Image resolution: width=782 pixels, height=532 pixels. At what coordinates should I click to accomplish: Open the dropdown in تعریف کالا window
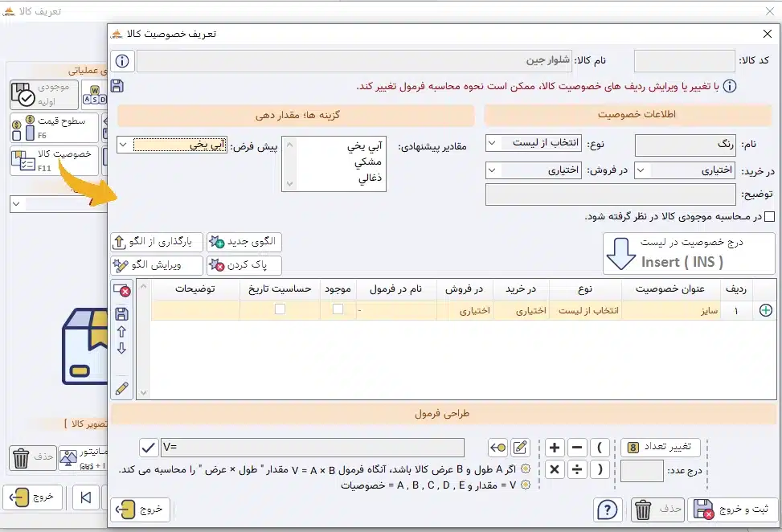click(59, 204)
